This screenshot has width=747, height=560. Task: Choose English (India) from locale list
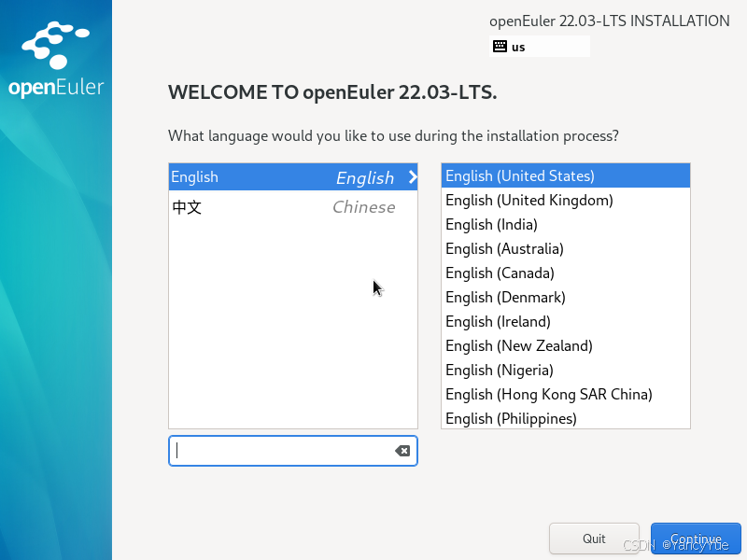pos(491,224)
